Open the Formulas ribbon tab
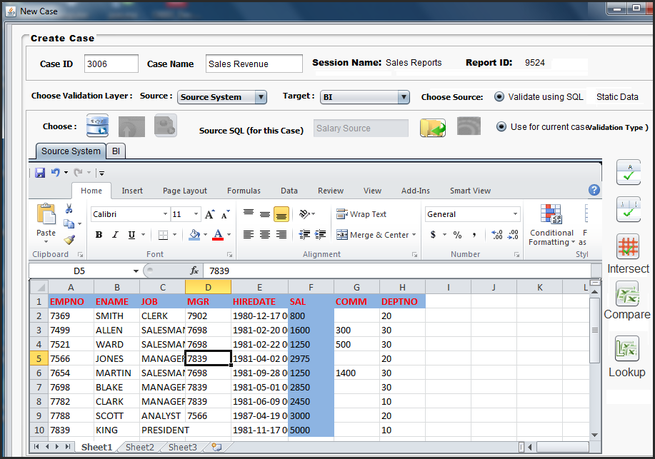 coord(244,191)
